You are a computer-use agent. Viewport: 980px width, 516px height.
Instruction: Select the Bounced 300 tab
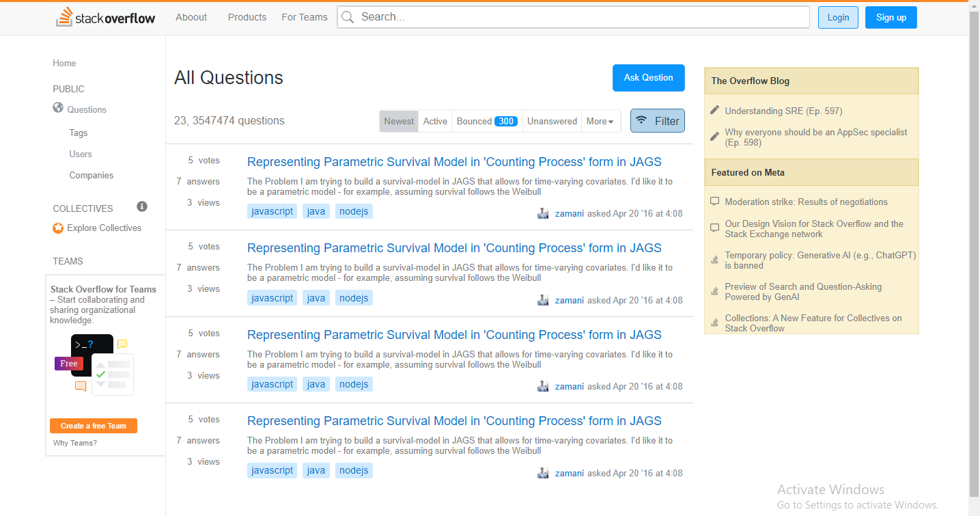click(487, 121)
